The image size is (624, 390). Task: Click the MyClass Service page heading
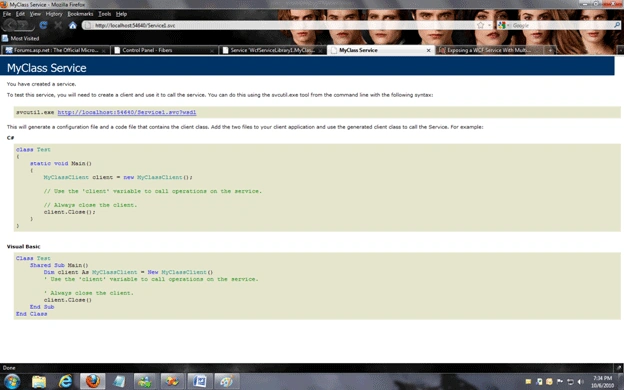(x=47, y=68)
